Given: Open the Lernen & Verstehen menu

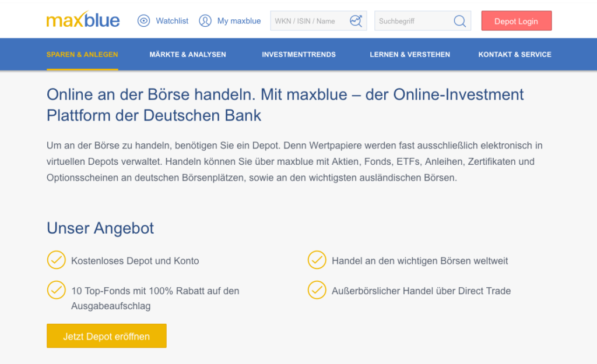Looking at the screenshot, I should point(410,54).
